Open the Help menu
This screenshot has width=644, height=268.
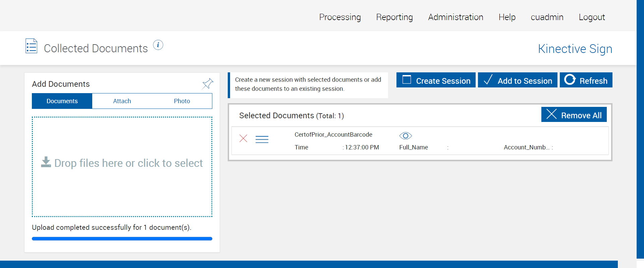click(x=507, y=17)
